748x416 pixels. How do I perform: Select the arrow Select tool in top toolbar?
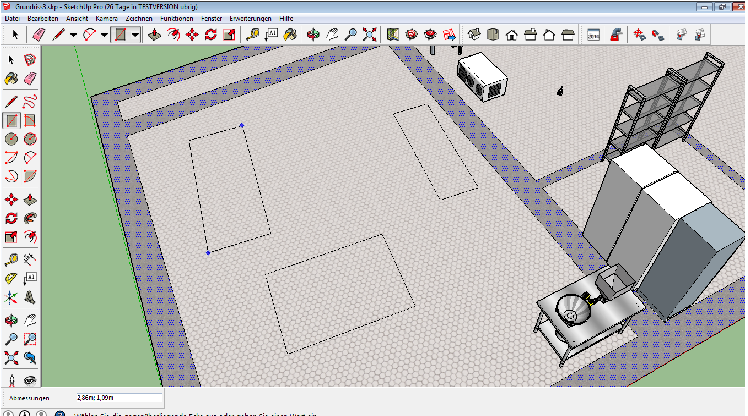click(x=17, y=35)
